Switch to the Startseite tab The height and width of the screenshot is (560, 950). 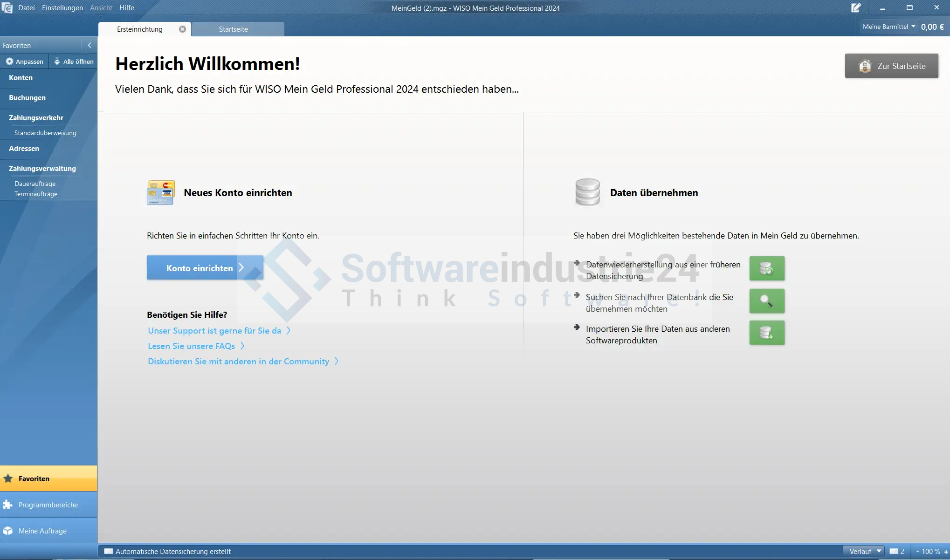pyautogui.click(x=234, y=29)
